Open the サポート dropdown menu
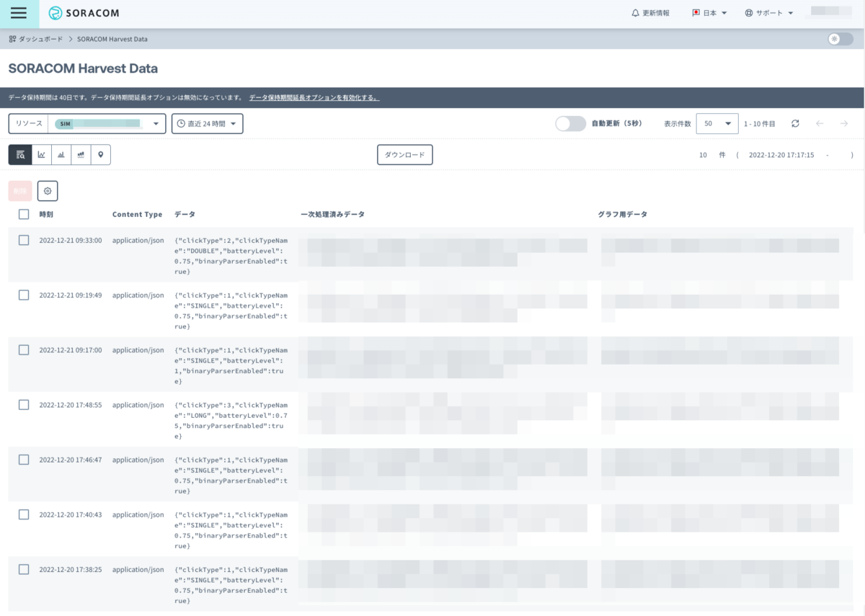The height and width of the screenshot is (616, 865). click(x=769, y=13)
